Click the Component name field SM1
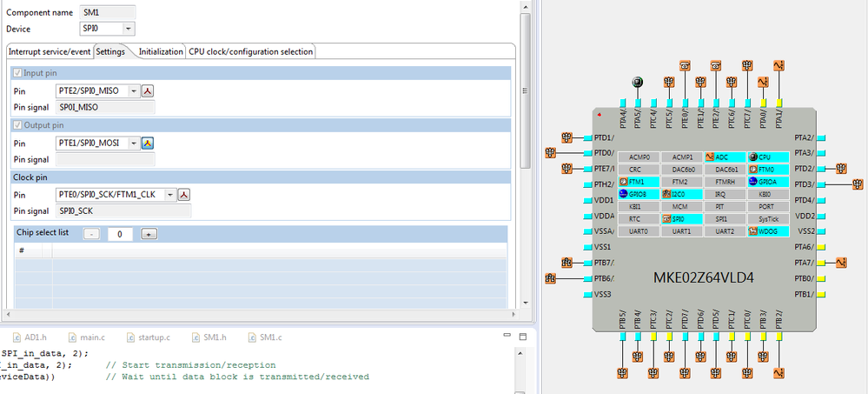Image resolution: width=868 pixels, height=394 pixels. click(x=108, y=12)
